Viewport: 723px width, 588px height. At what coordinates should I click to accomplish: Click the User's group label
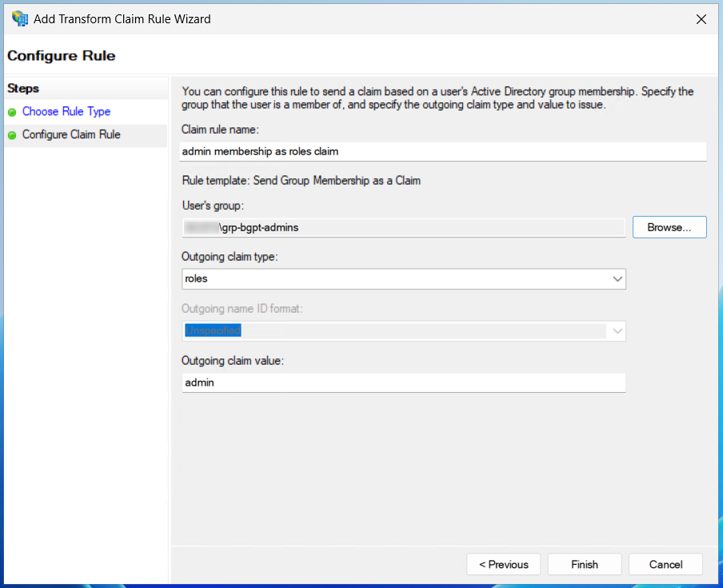point(213,206)
